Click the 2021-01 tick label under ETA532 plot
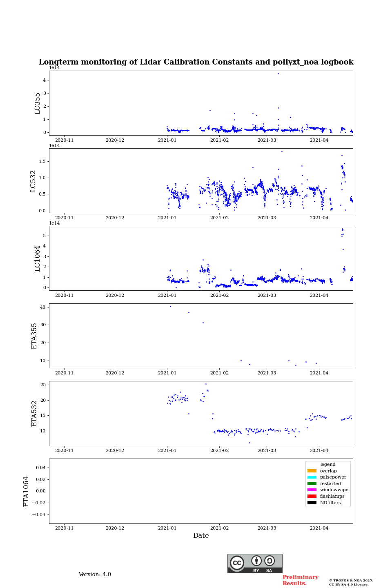 pyautogui.click(x=167, y=450)
